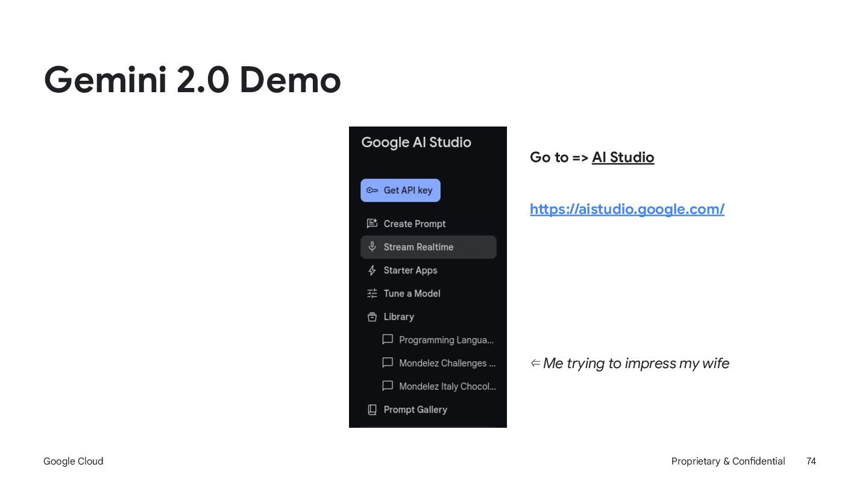Image resolution: width=868 pixels, height=488 pixels.
Task: Click the Me trying to impress my wife caption
Action: click(636, 363)
